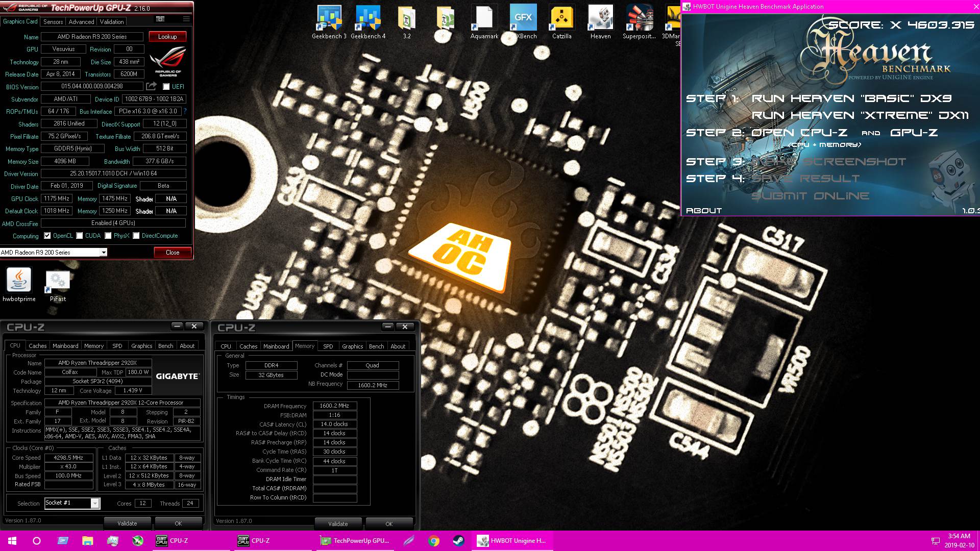
Task: Switch to TechPowerUp GPU-Z taskbar item
Action: [x=356, y=541]
